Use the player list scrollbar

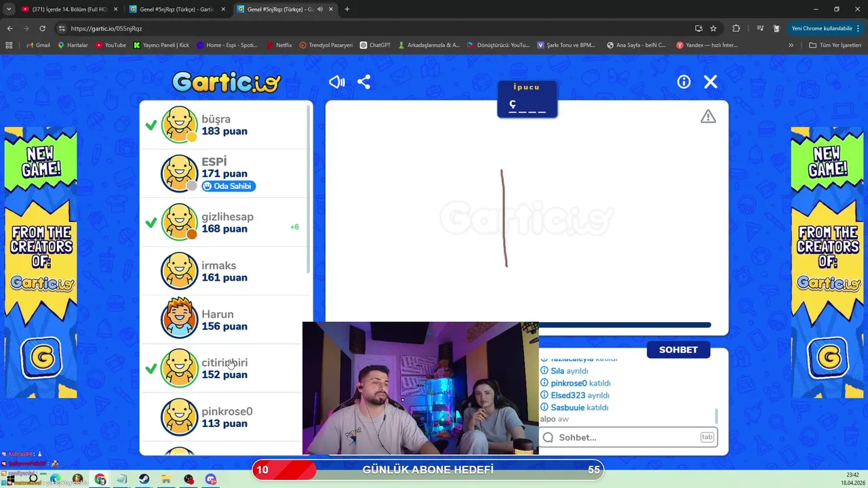(x=309, y=190)
